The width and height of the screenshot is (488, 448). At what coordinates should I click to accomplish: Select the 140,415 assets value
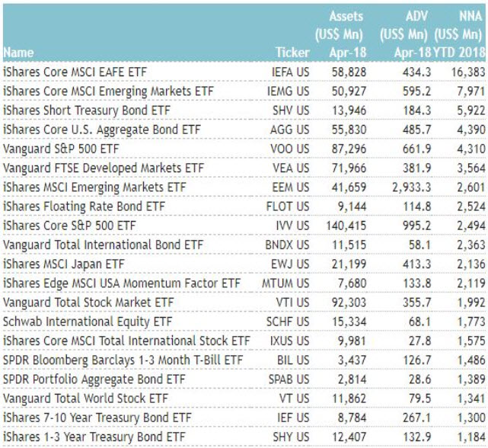tap(343, 226)
